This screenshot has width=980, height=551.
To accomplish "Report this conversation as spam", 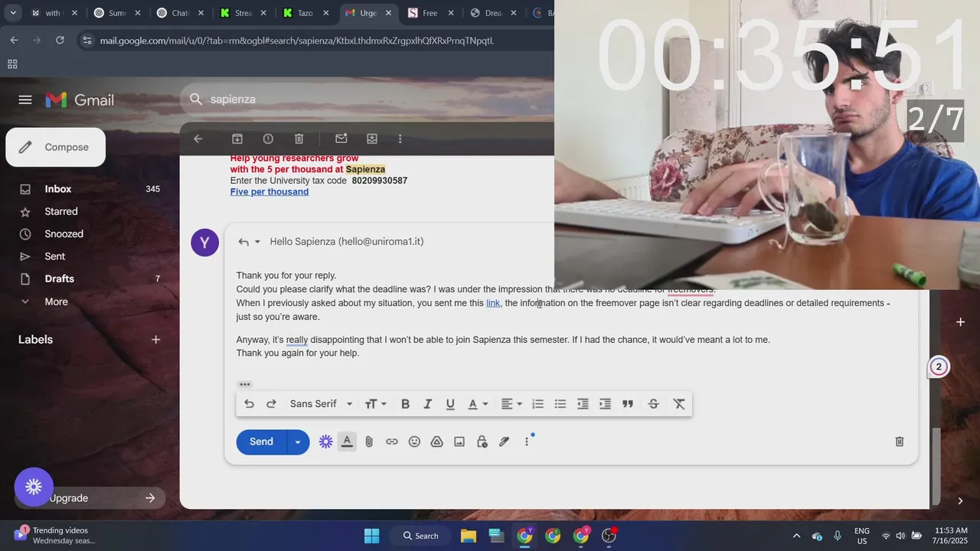I will (268, 139).
